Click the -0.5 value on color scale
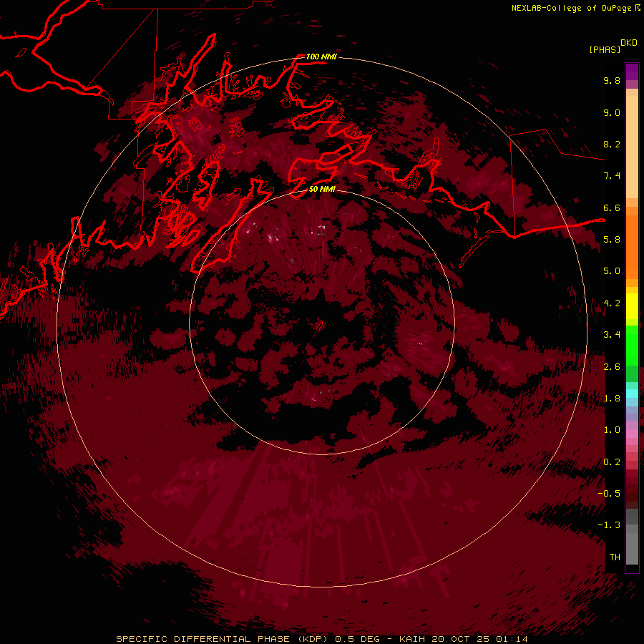The height and width of the screenshot is (644, 644). pos(609,494)
